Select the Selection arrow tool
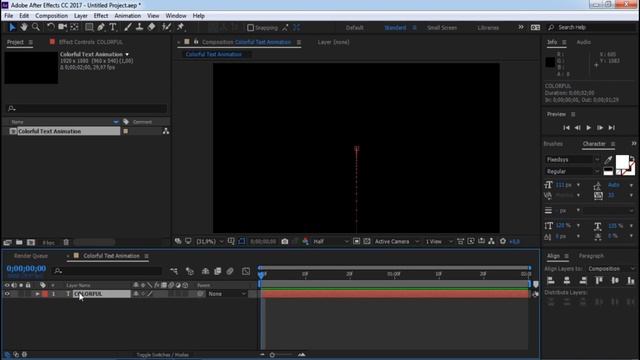This screenshot has width=640, height=360. pyautogui.click(x=12, y=27)
